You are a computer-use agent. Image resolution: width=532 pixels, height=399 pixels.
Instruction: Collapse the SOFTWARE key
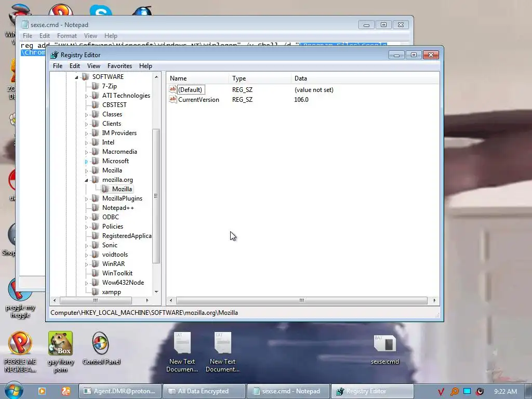(76, 77)
